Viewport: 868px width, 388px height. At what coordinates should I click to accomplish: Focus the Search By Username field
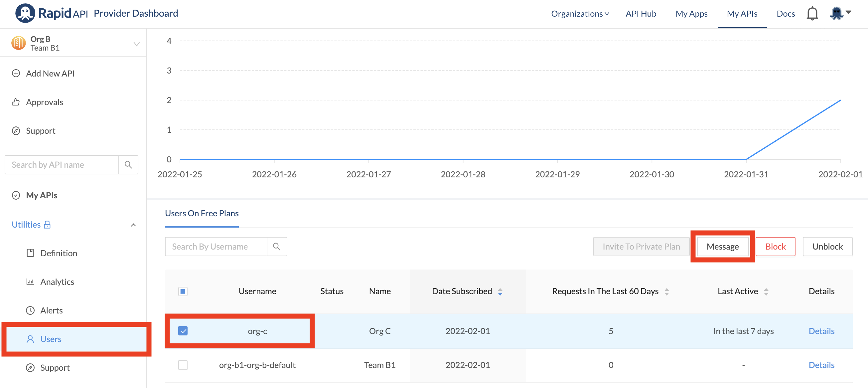coord(216,247)
